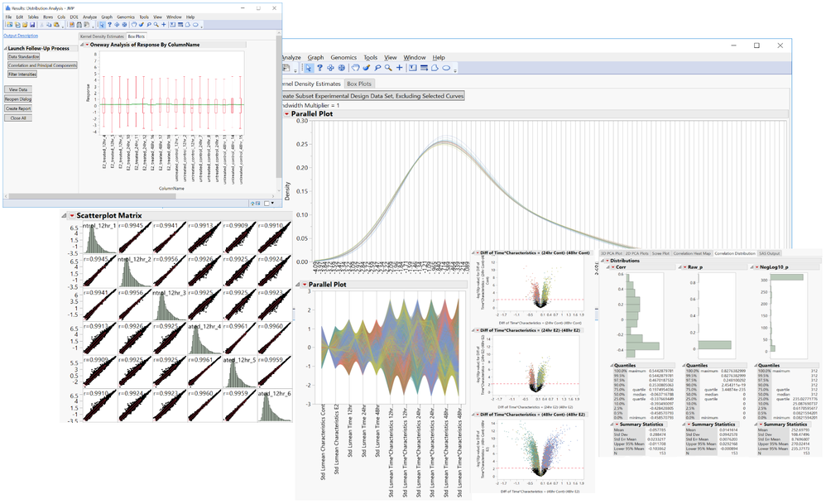Pick the brush tool in large window toolbar
Image resolution: width=826 pixels, height=504 pixels.
(367, 68)
